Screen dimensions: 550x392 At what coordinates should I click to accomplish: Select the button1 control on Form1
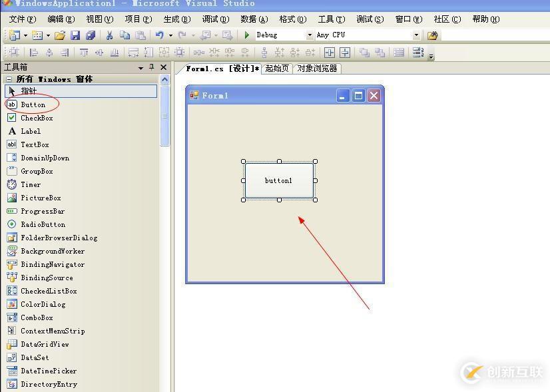[x=279, y=180]
